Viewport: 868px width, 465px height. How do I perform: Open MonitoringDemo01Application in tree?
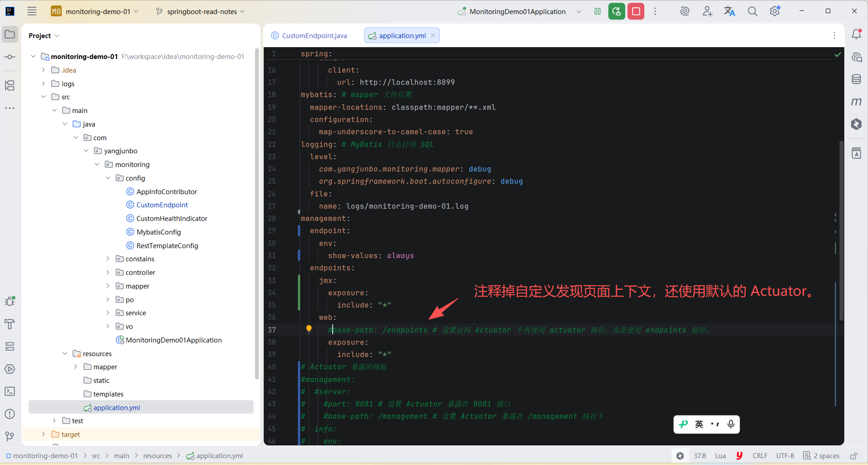(x=173, y=340)
